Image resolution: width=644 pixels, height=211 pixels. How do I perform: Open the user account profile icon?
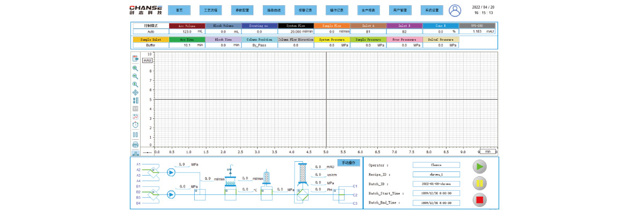(455, 10)
